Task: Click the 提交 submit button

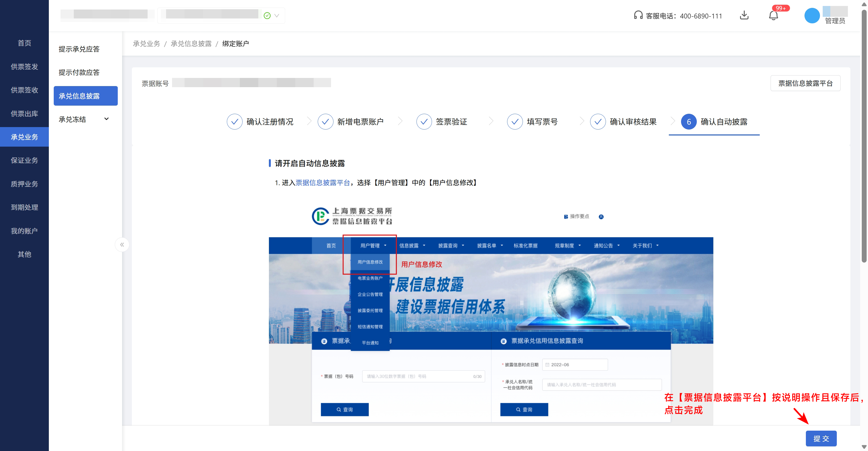Action: point(821,438)
